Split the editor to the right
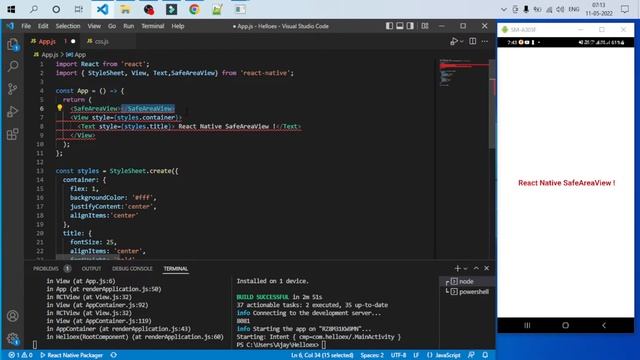The image size is (640, 360). pyautogui.click(x=473, y=41)
